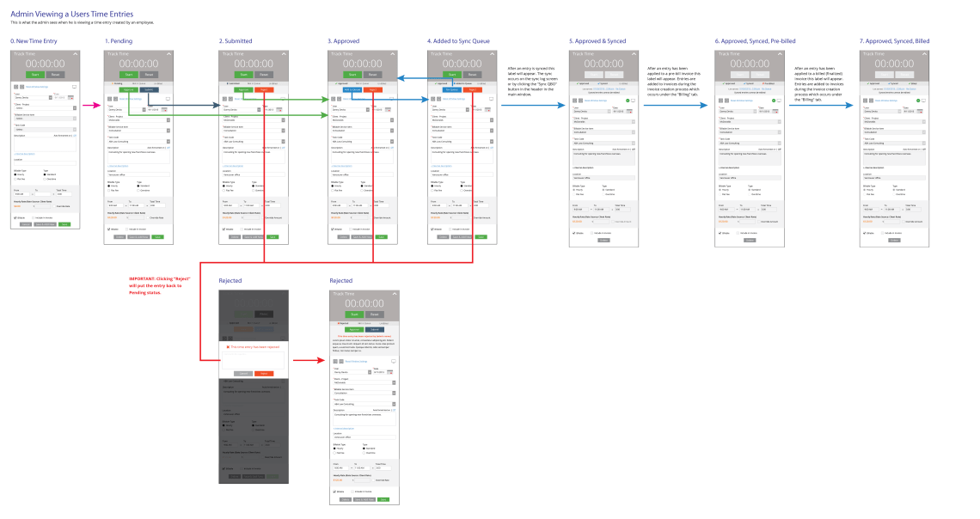Click the calendar icon on the Added to Sync Queue entry
Screen dimensions: 980x519
pos(488,109)
